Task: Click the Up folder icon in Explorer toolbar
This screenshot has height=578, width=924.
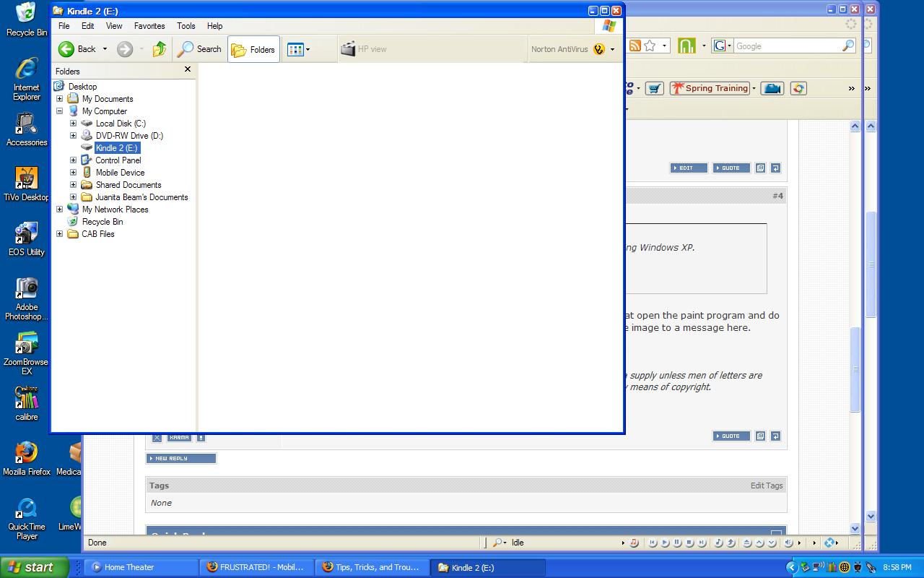Action: tap(160, 49)
